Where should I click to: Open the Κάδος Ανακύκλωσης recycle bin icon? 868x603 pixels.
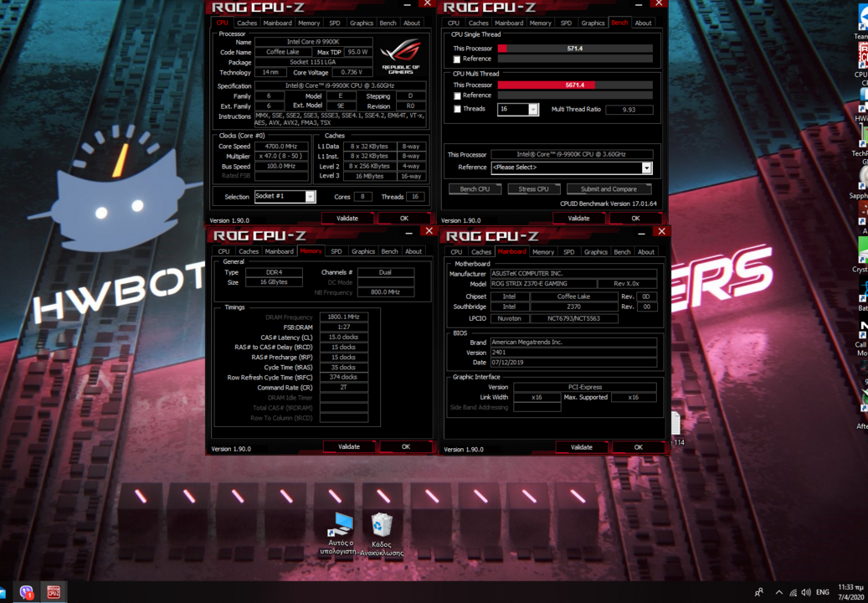(382, 533)
